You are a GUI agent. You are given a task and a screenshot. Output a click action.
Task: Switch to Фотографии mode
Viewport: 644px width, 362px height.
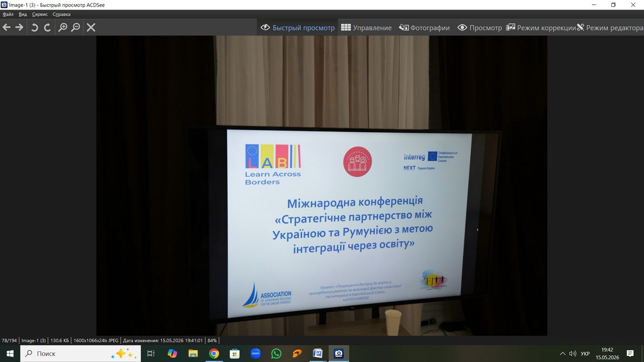(x=424, y=28)
